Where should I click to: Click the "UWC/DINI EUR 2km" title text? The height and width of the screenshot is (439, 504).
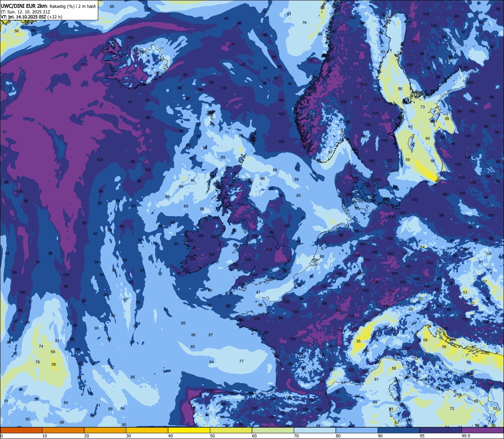24,6
